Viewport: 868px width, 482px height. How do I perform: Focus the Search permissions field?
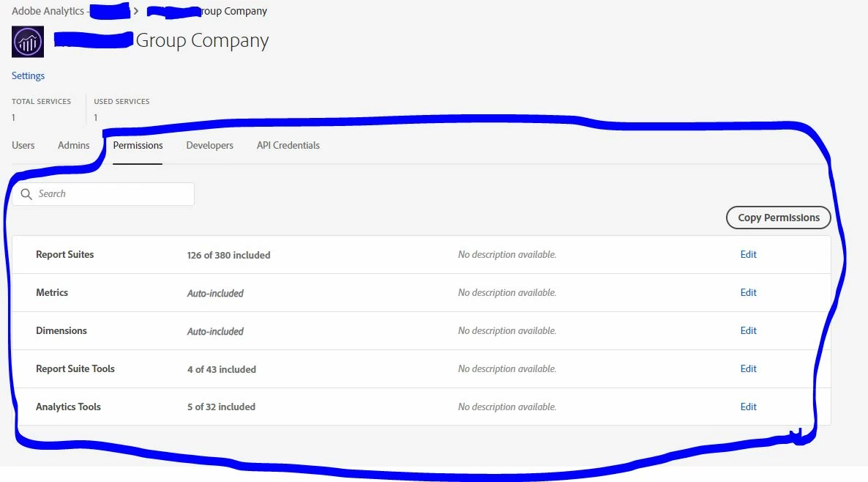103,194
